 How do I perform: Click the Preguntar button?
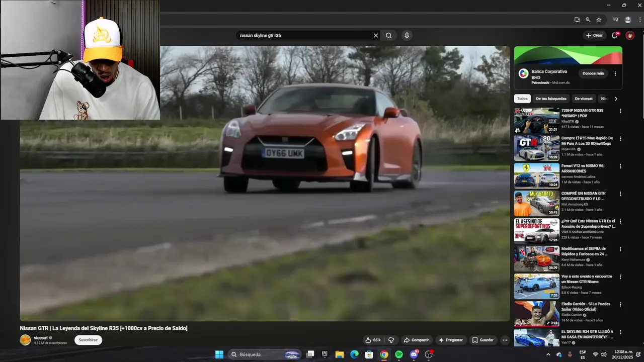[451, 340]
